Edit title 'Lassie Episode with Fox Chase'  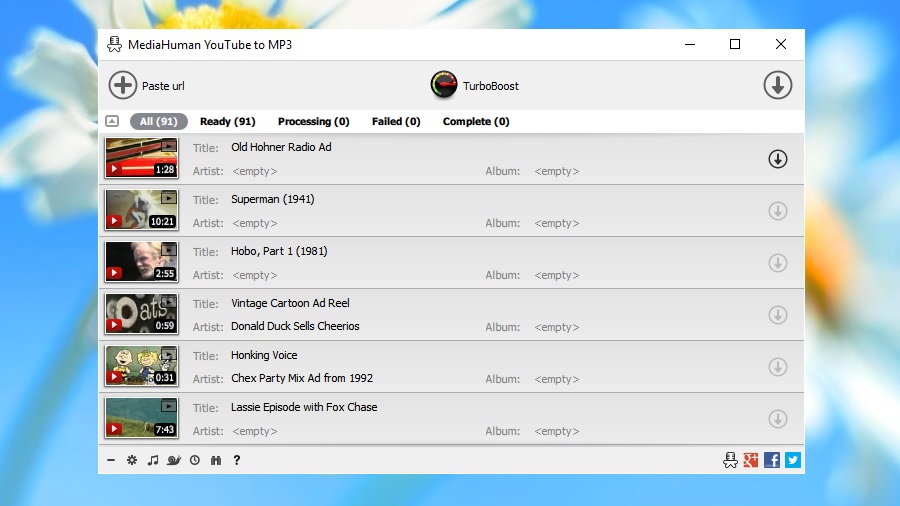pos(304,407)
